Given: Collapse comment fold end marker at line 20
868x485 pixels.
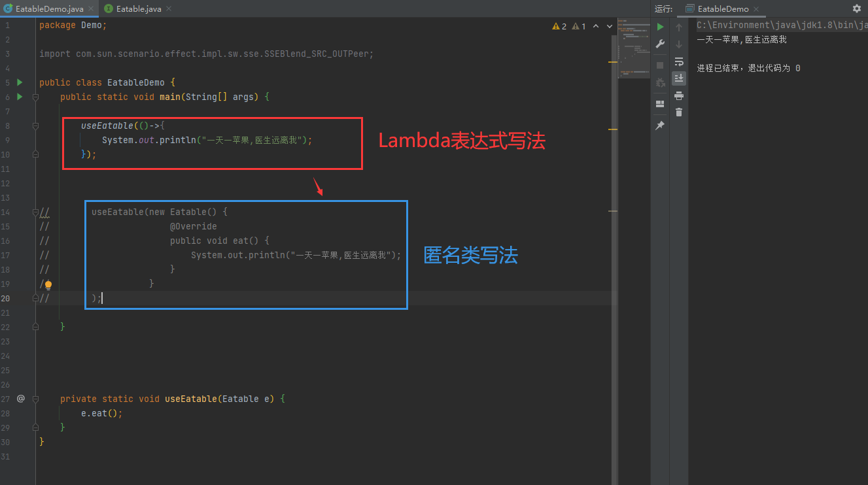Looking at the screenshot, I should [x=36, y=298].
